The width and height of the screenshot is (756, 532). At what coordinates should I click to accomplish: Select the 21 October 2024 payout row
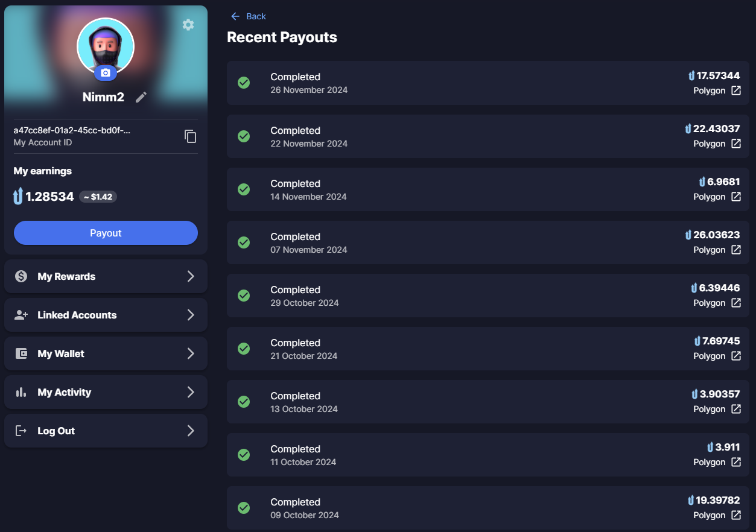coord(488,349)
